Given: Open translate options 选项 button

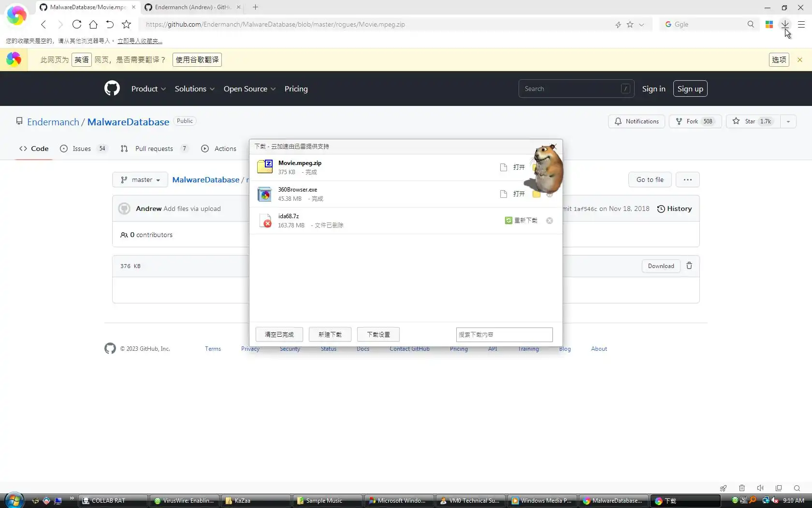Looking at the screenshot, I should (x=779, y=60).
